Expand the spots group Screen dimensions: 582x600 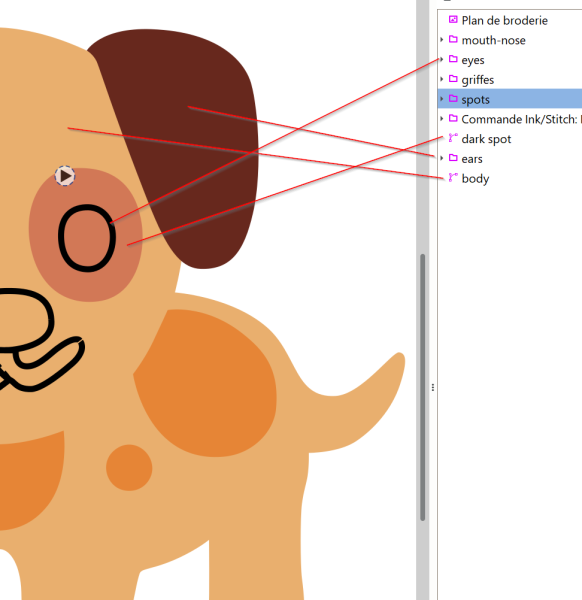tap(442, 99)
